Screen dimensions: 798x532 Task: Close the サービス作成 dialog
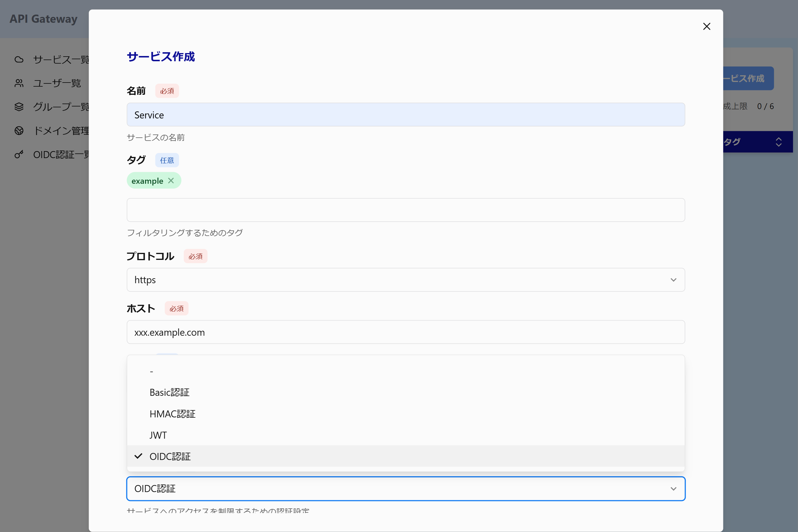(x=706, y=27)
